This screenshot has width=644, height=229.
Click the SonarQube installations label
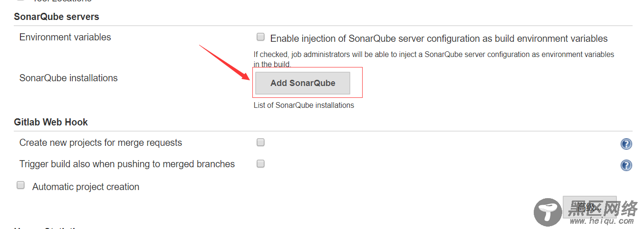[68, 78]
